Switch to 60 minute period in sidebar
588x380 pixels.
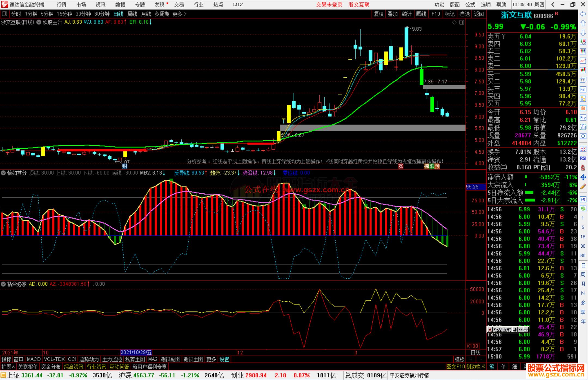pos(583,256)
